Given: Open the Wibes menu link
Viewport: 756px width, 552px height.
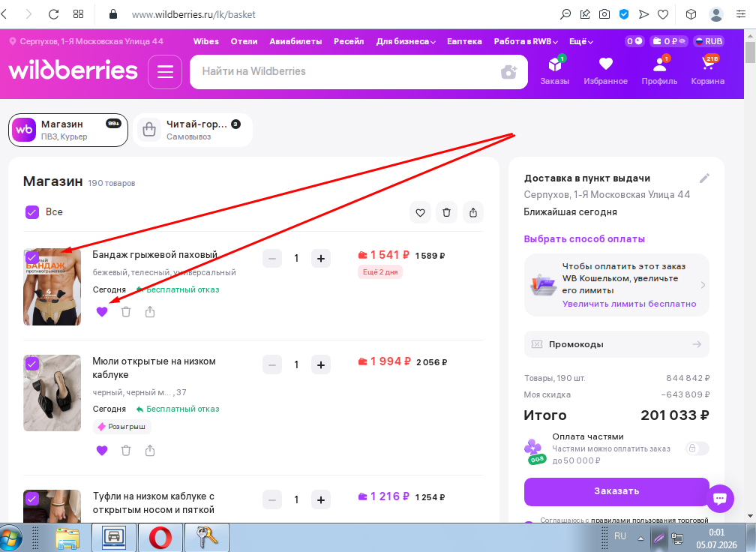Looking at the screenshot, I should (x=205, y=41).
